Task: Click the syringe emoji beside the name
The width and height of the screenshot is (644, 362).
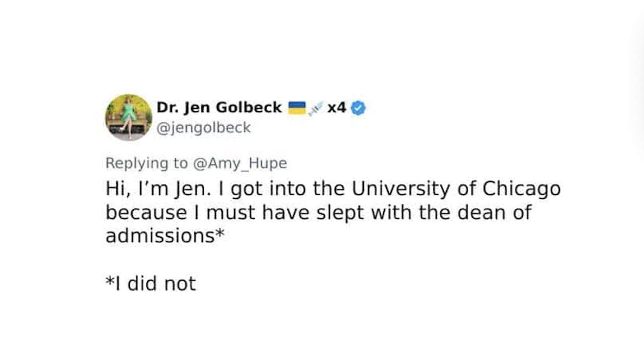Action: [x=316, y=108]
